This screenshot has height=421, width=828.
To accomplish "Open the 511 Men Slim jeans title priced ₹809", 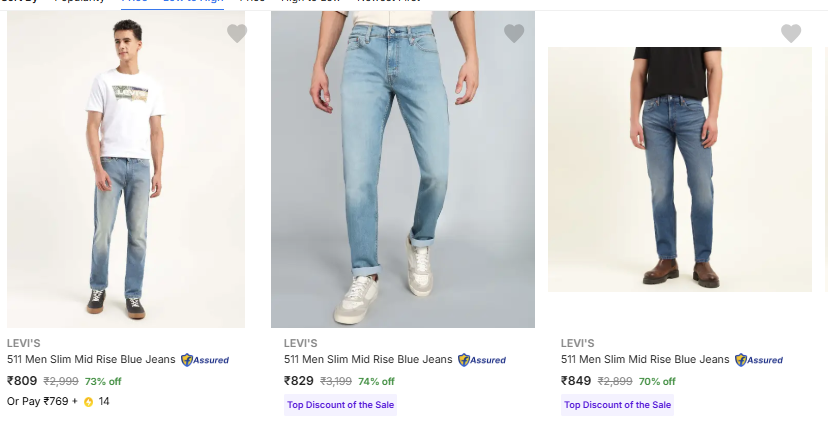I will (91, 360).
